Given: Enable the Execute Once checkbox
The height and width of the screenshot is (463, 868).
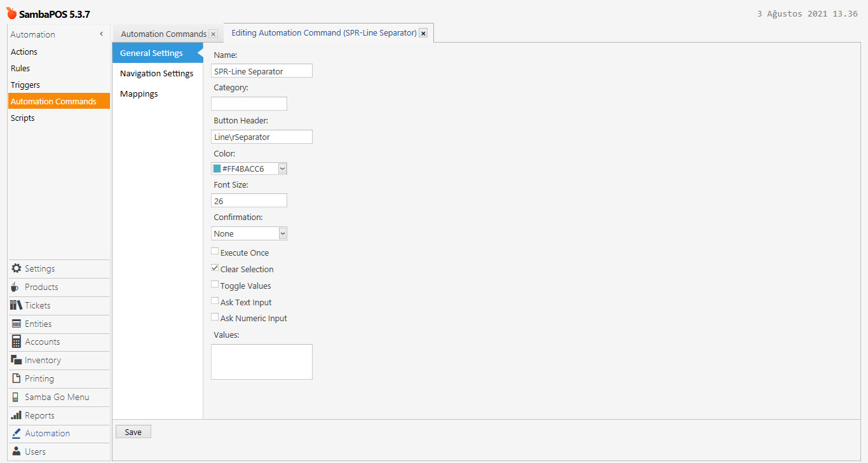Looking at the screenshot, I should point(215,252).
